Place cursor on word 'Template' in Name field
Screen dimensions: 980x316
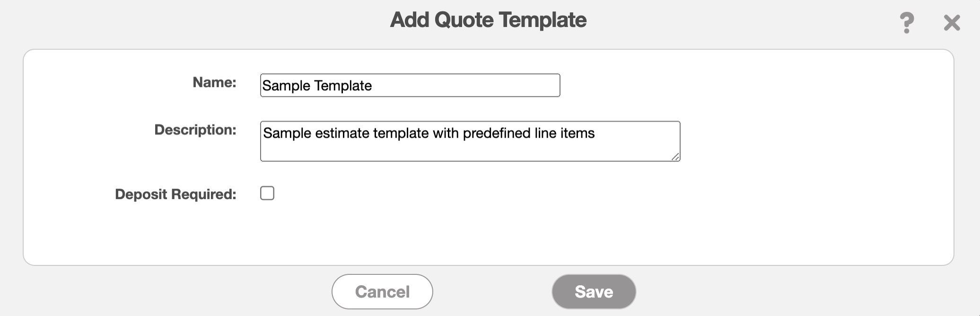[x=343, y=86]
